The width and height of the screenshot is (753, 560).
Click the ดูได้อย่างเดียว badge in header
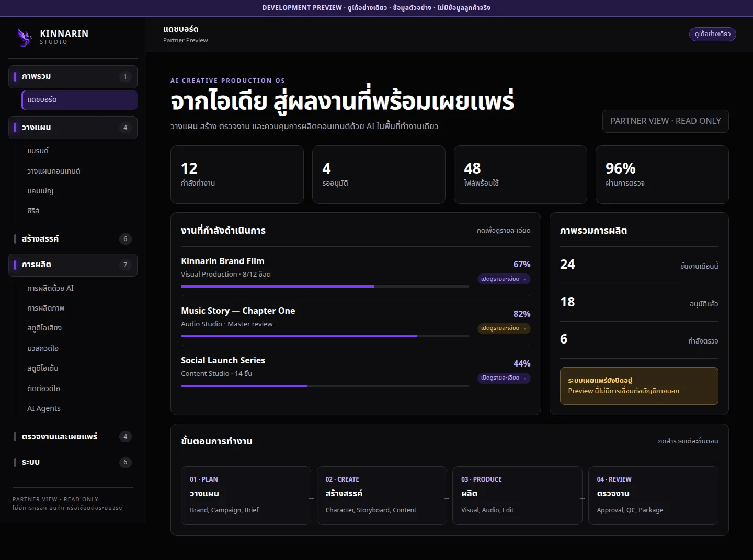tap(713, 34)
